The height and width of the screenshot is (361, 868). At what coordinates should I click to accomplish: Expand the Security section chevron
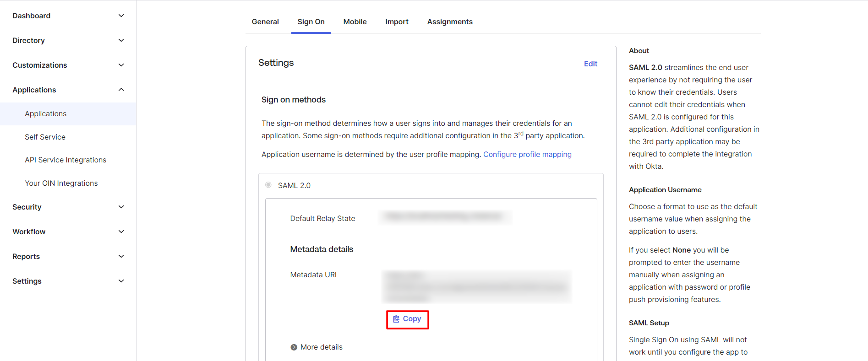121,207
